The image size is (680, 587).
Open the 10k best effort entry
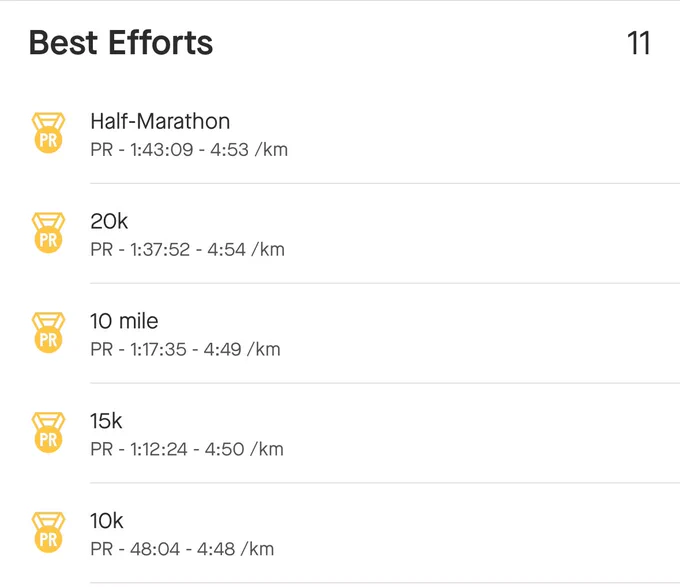[x=340, y=533]
